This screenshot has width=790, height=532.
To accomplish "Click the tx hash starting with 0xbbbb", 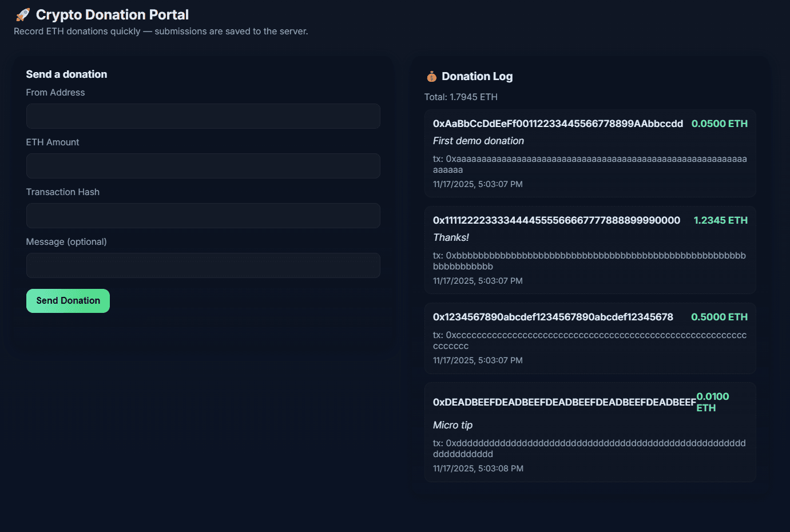I will click(x=589, y=261).
